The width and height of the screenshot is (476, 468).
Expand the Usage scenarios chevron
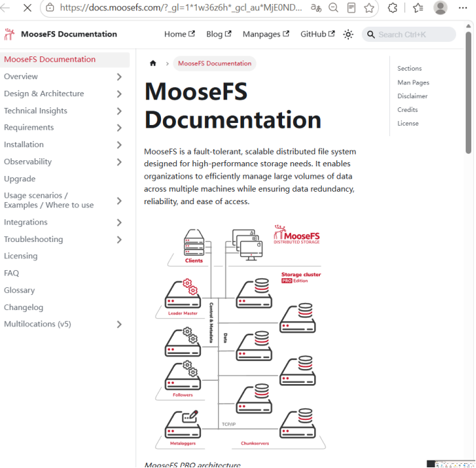point(119,201)
